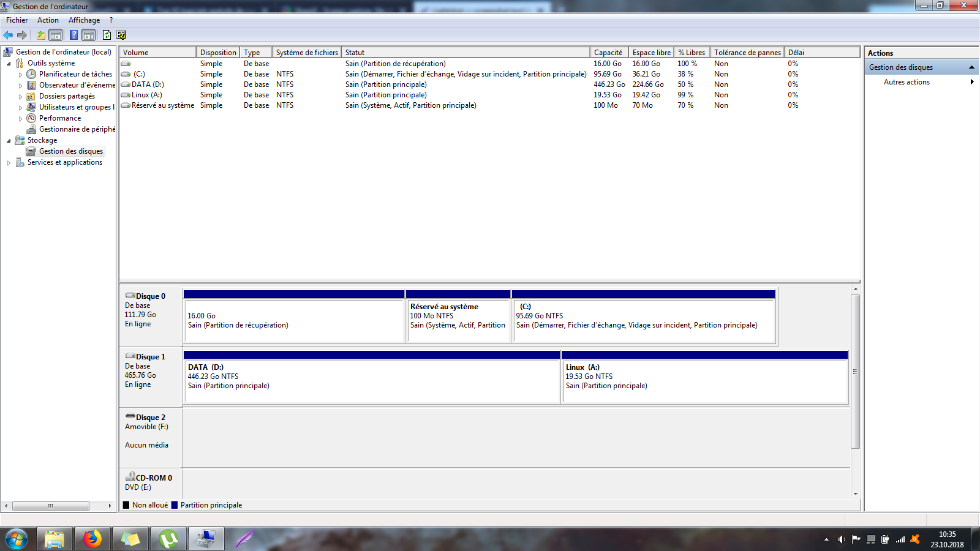Collapse the Stockage tree node

[9, 141]
